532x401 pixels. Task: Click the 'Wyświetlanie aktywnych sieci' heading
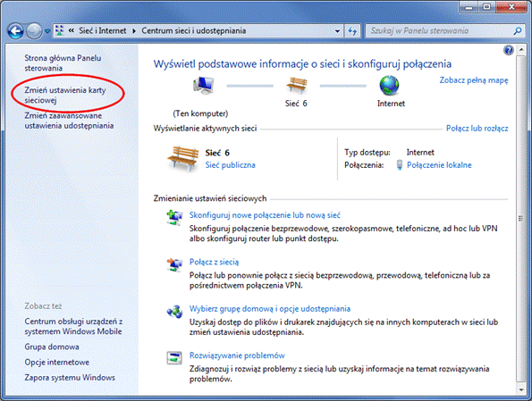point(205,129)
